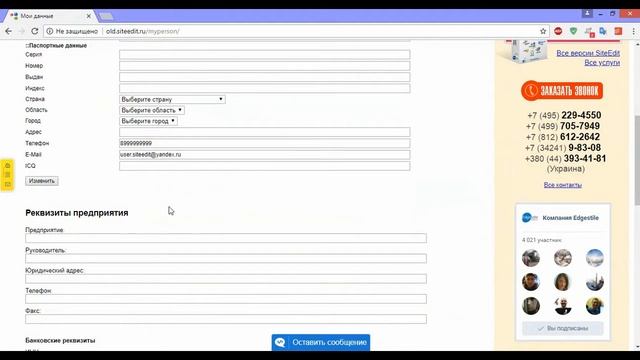640x360 pixels.
Task: Open 'Выберите область' region dropdown
Action: pyautogui.click(x=152, y=110)
